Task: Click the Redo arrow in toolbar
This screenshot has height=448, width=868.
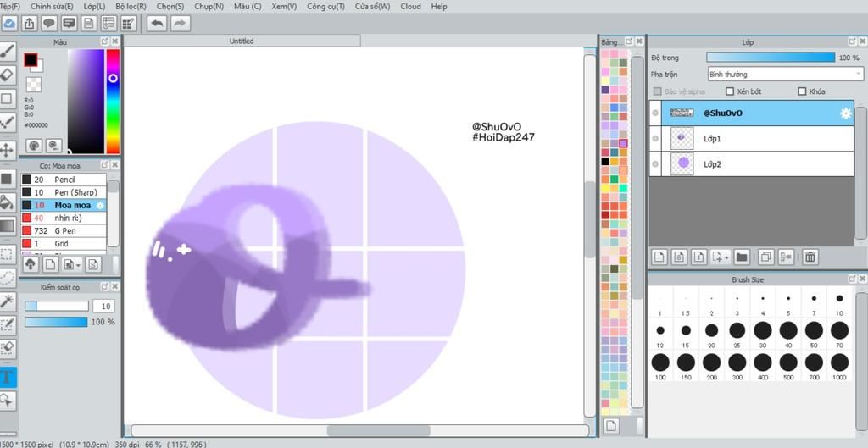Action: (x=180, y=23)
